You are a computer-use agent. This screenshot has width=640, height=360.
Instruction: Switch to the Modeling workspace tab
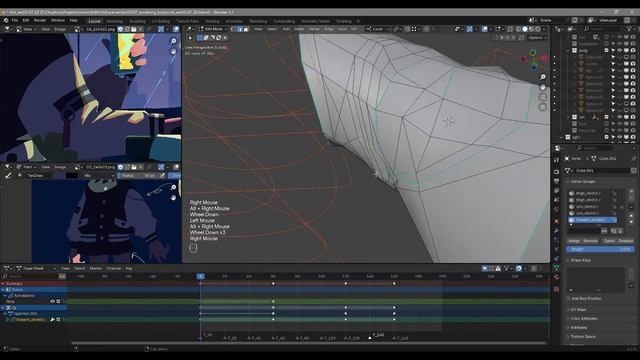click(115, 21)
